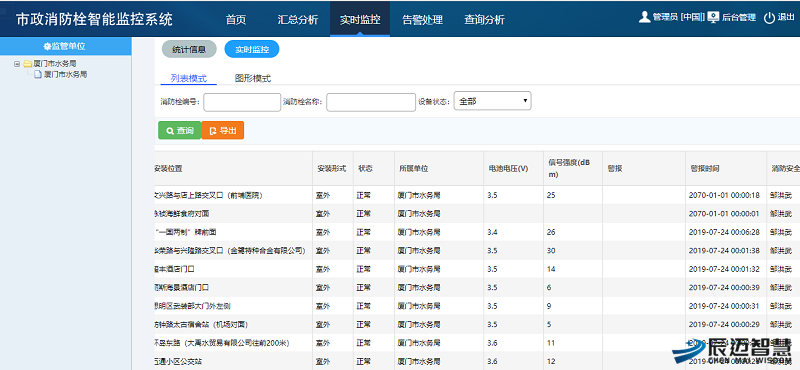800x370 pixels.
Task: Click the timestamp 2019-07-24 00:00:39
Action: point(724,287)
